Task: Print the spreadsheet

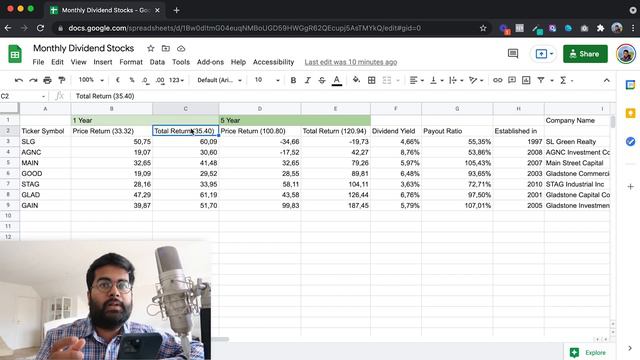Action: pyautogui.click(x=47, y=80)
